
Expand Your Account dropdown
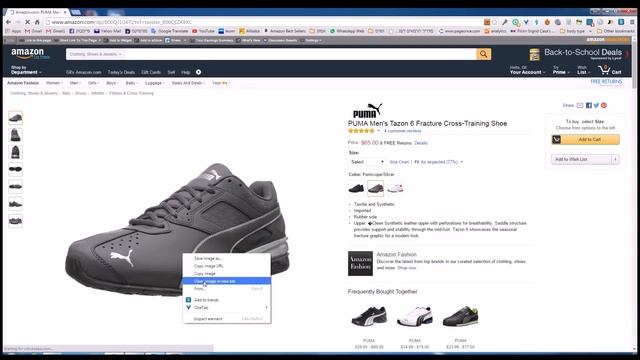[527, 70]
